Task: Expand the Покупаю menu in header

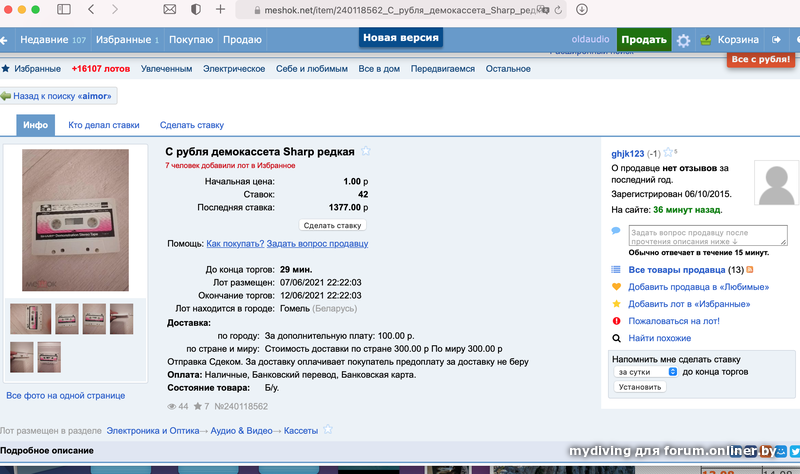Action: pyautogui.click(x=190, y=40)
